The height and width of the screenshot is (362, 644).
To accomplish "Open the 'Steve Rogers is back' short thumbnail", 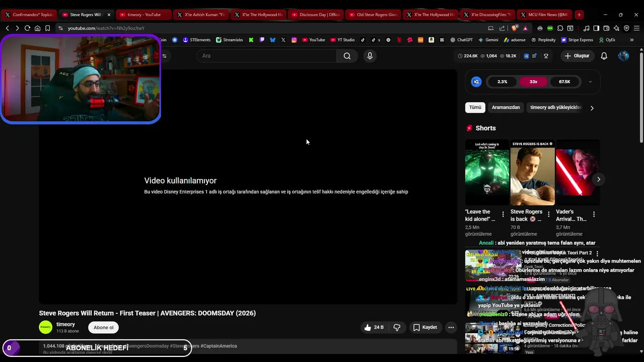I will [x=532, y=172].
